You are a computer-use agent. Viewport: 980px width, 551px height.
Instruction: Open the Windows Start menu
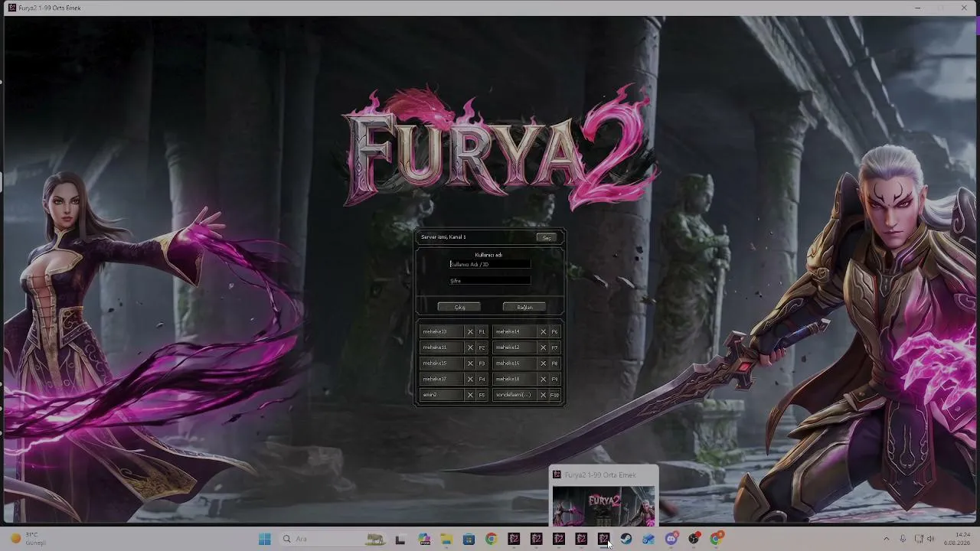[x=265, y=539]
